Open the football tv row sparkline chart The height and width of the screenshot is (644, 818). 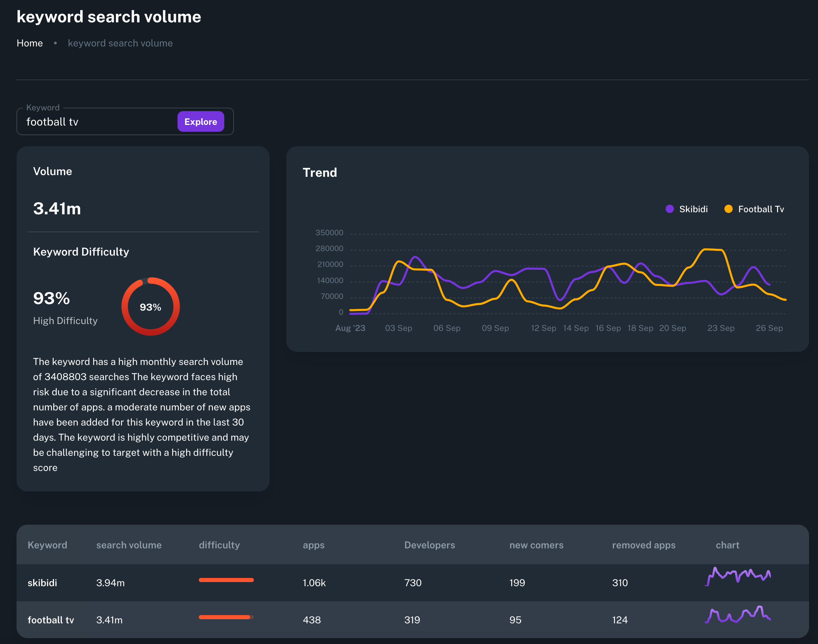pyautogui.click(x=737, y=615)
